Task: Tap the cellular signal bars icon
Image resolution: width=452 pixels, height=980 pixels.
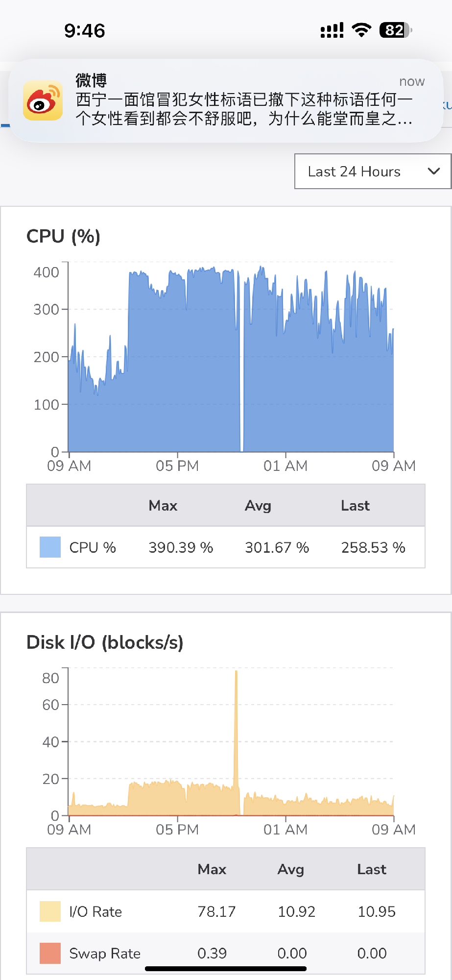Action: click(332, 30)
